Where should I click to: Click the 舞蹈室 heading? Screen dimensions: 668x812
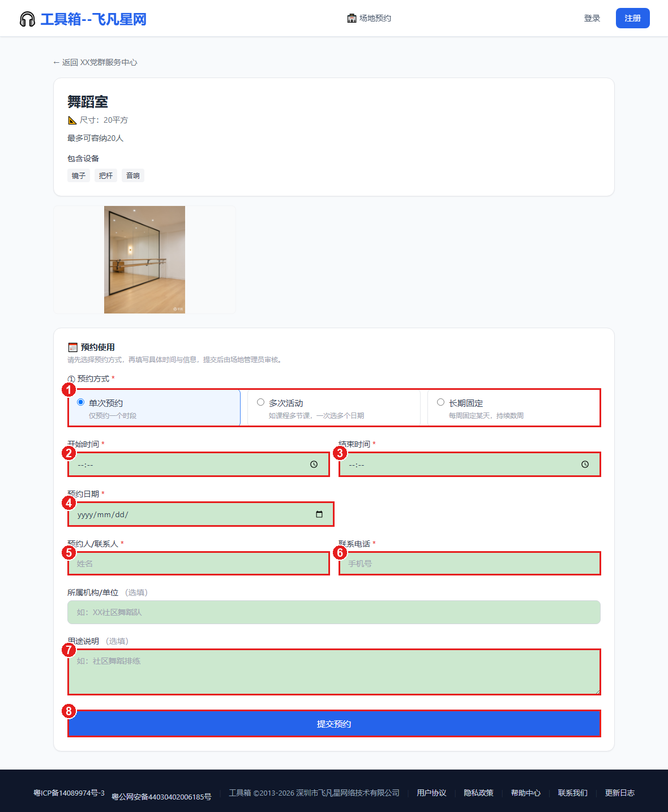click(88, 102)
